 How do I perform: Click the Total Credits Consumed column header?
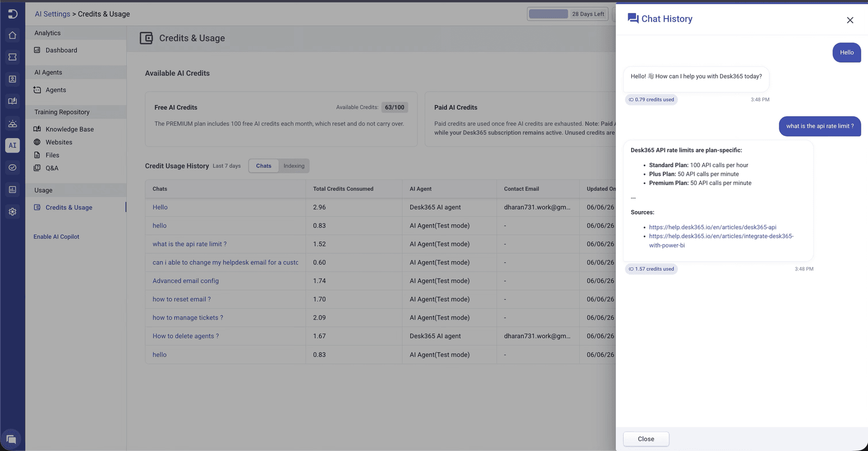343,189
